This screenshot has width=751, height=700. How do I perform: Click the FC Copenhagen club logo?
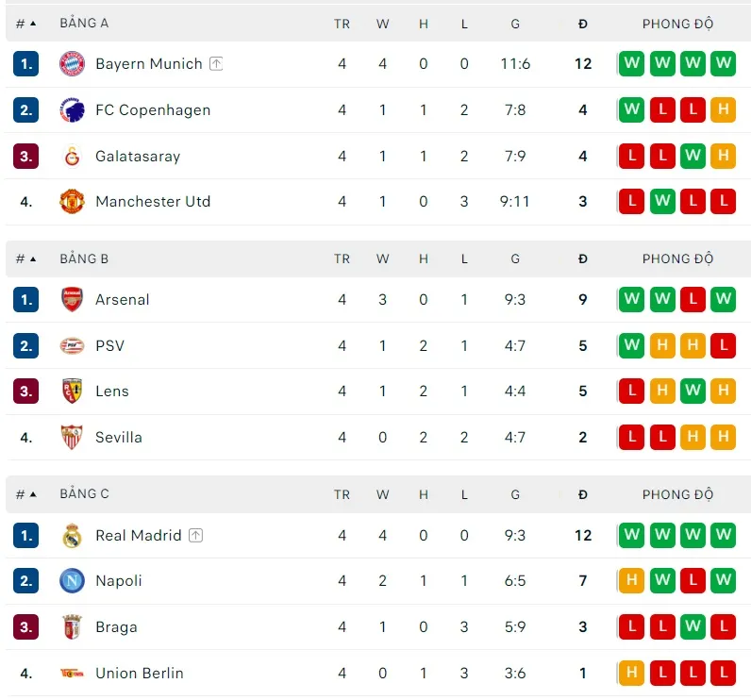tap(73, 110)
